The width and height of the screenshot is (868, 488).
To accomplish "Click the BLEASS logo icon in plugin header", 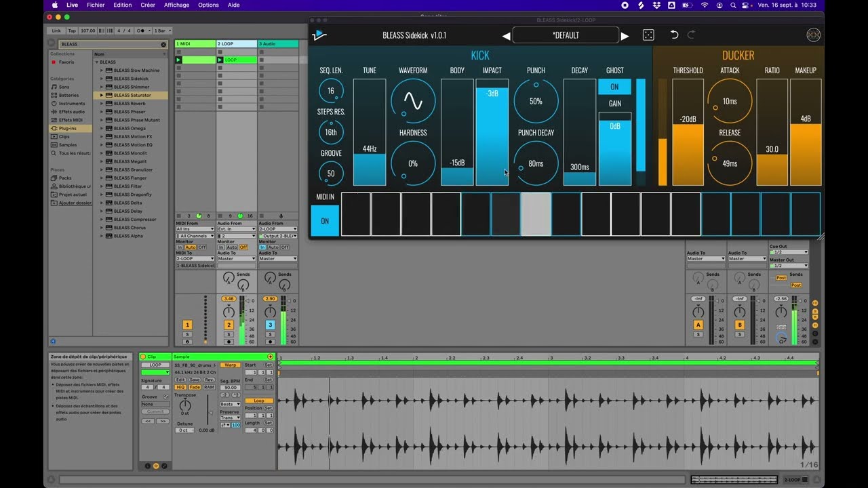I will (x=318, y=35).
